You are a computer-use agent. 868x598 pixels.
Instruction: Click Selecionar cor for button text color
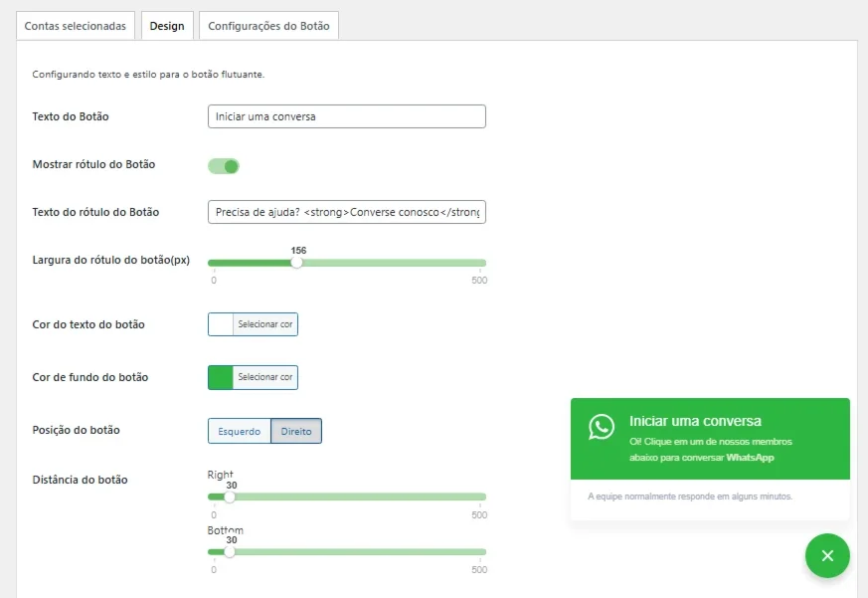[x=265, y=324]
